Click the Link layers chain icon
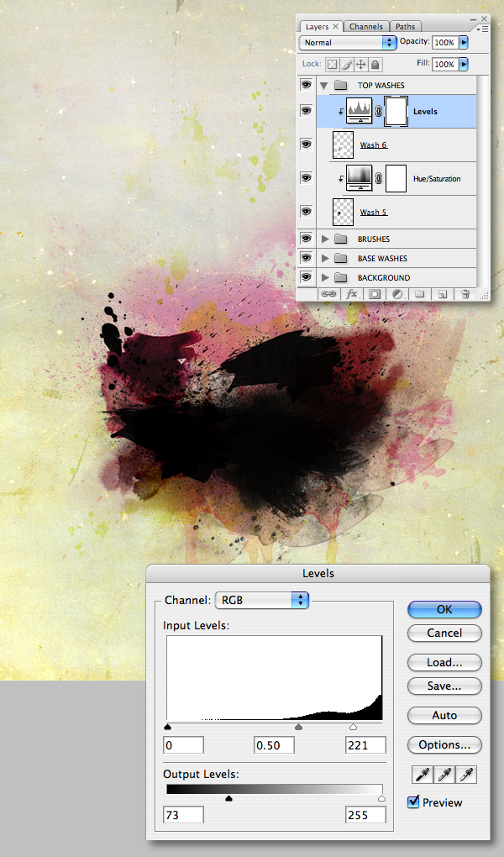The image size is (504, 857). pyautogui.click(x=328, y=294)
